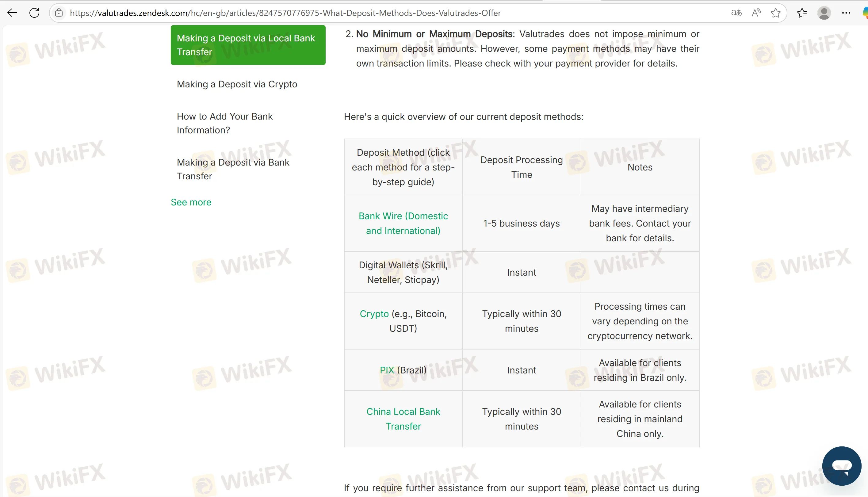Open browser settings three-dot menu
Image resolution: width=868 pixels, height=497 pixels.
846,13
